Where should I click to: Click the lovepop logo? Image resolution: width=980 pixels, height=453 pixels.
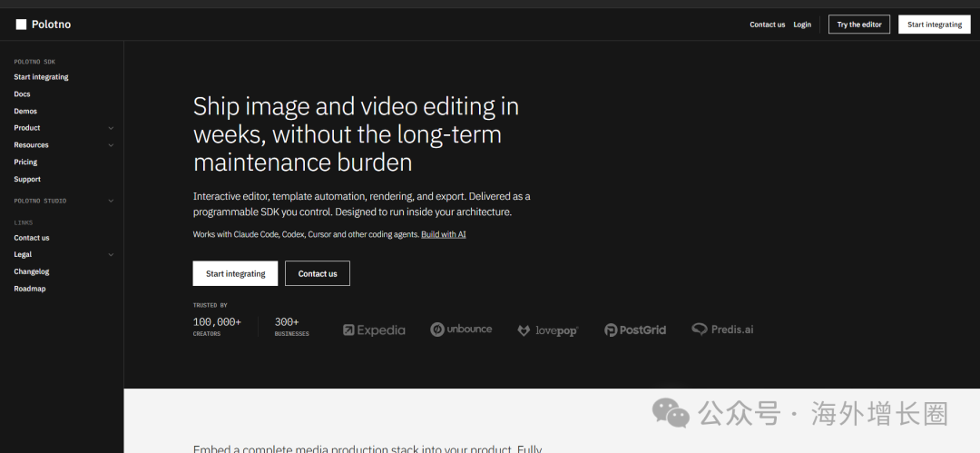click(547, 330)
